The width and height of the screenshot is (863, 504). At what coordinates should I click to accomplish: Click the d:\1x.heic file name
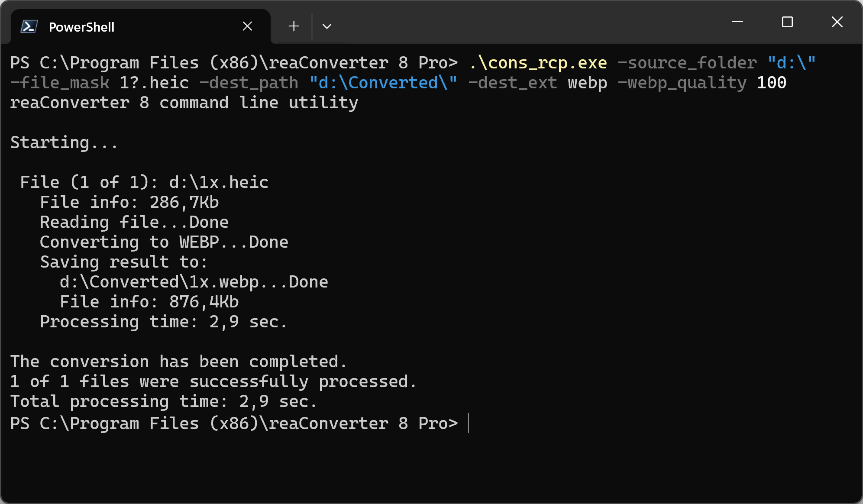(219, 182)
